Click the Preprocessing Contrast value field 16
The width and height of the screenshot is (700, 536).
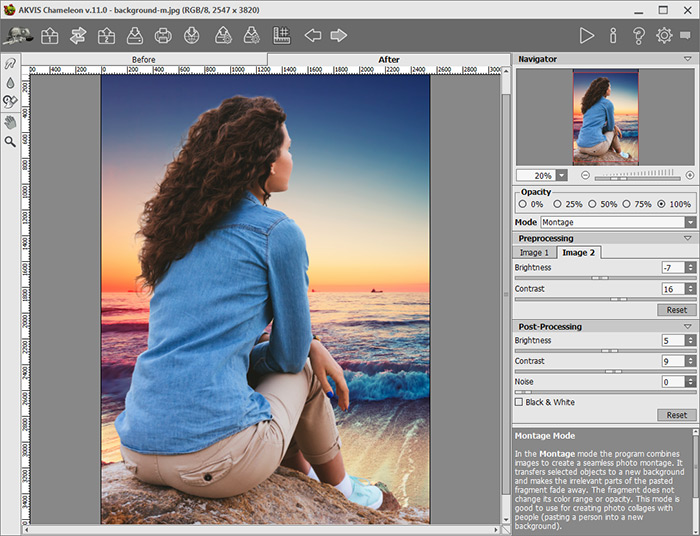(x=673, y=289)
